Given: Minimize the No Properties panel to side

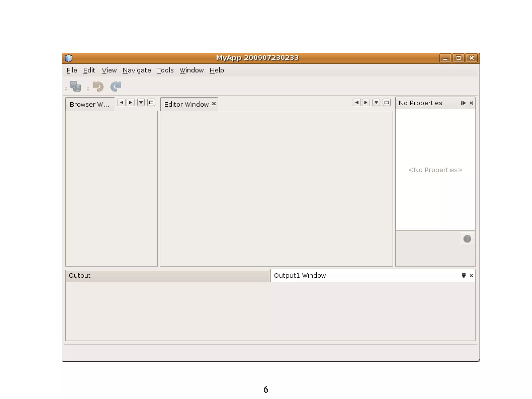Looking at the screenshot, I should (463, 103).
